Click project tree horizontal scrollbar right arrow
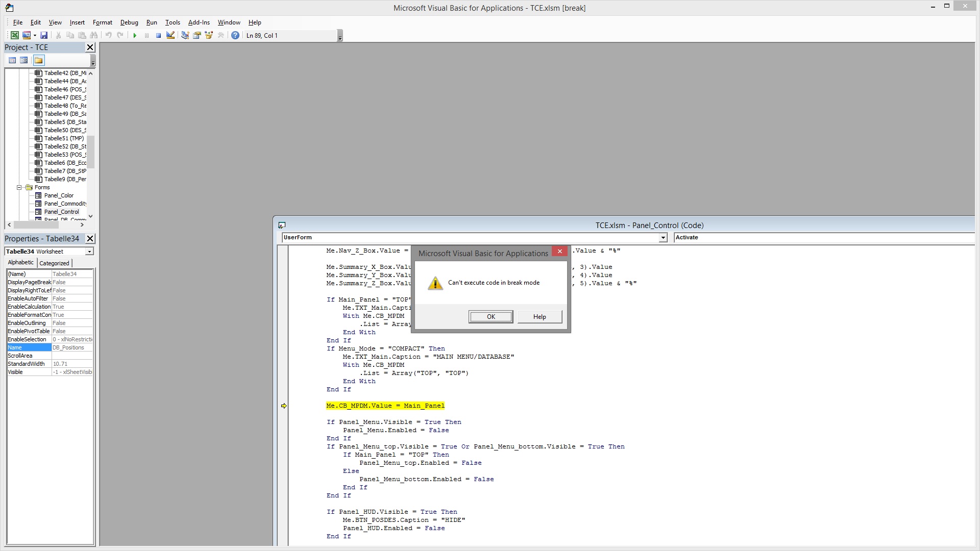The image size is (980, 551). [82, 224]
